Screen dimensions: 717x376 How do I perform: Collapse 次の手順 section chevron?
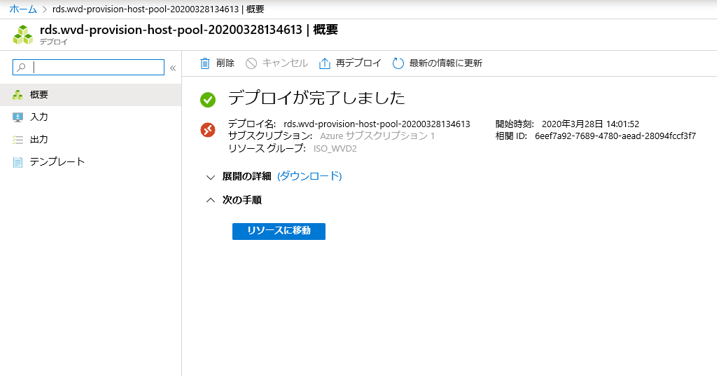pyautogui.click(x=210, y=200)
